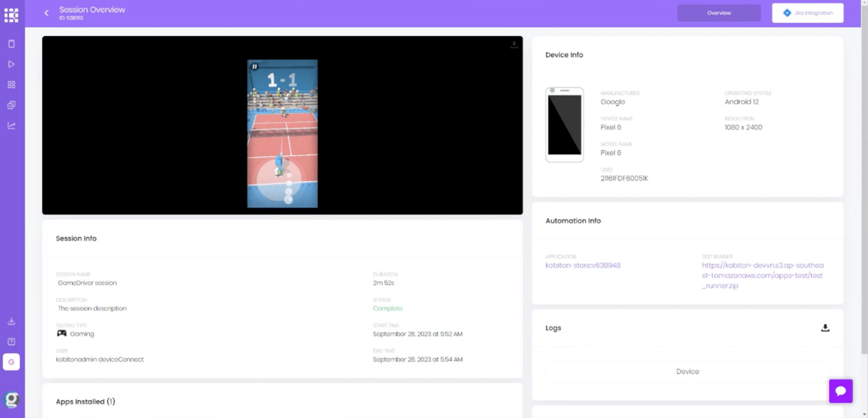Select the Device log entry
Image resolution: width=868 pixels, height=418 pixels.
point(687,372)
